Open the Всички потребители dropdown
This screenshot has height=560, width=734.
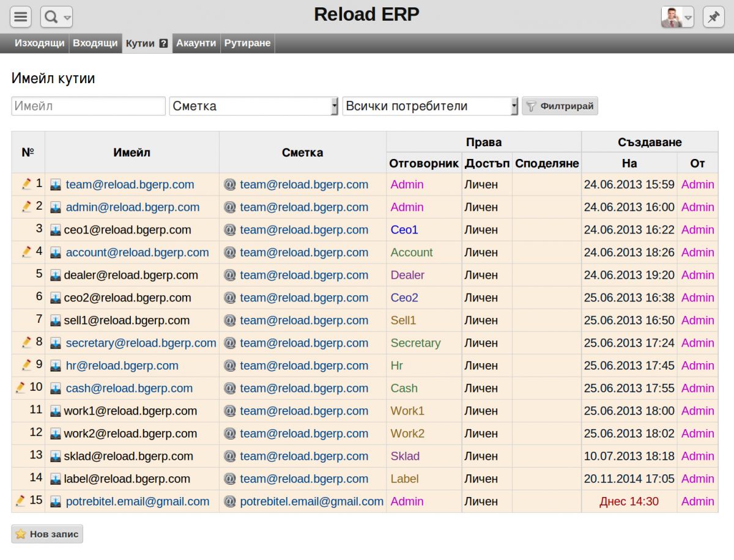431,106
